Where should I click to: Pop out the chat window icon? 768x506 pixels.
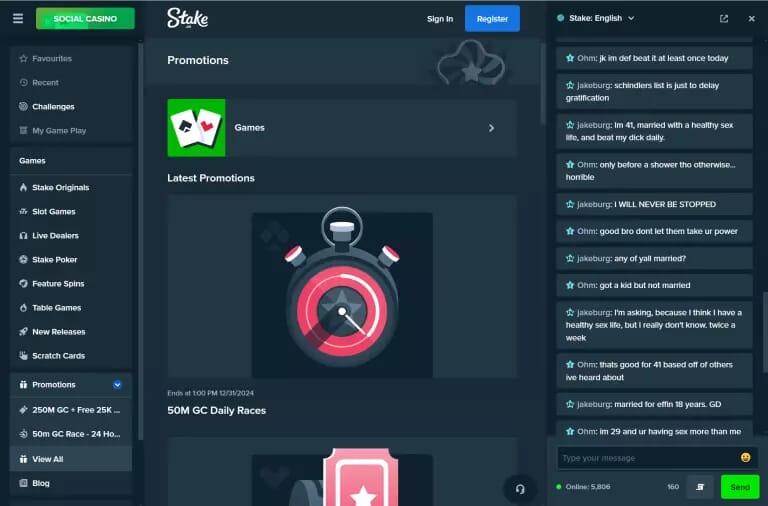coord(723,19)
